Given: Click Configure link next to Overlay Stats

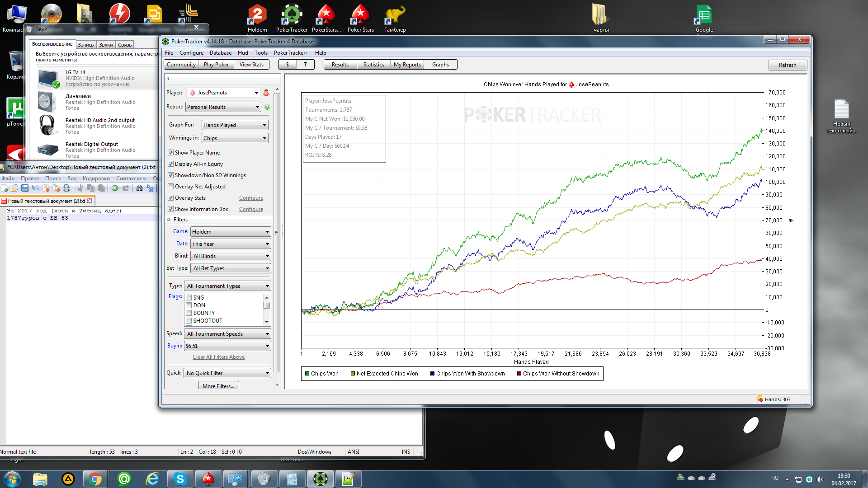Looking at the screenshot, I should pos(251,198).
